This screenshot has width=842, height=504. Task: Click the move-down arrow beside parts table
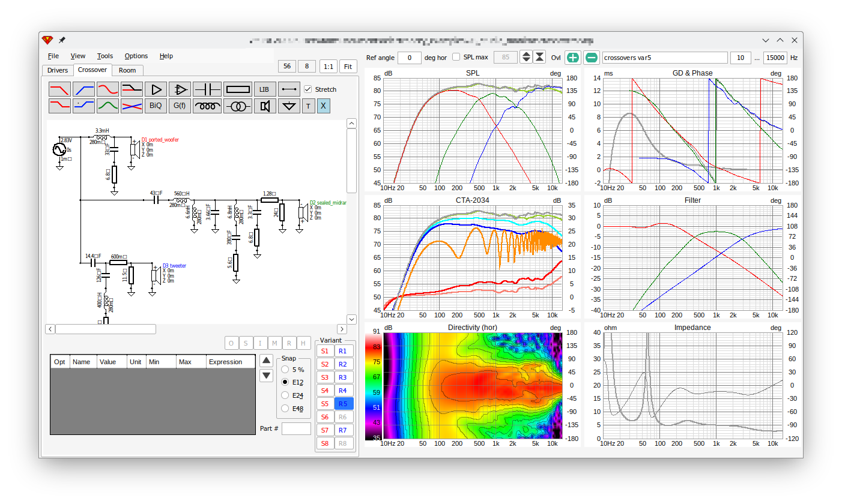click(267, 376)
